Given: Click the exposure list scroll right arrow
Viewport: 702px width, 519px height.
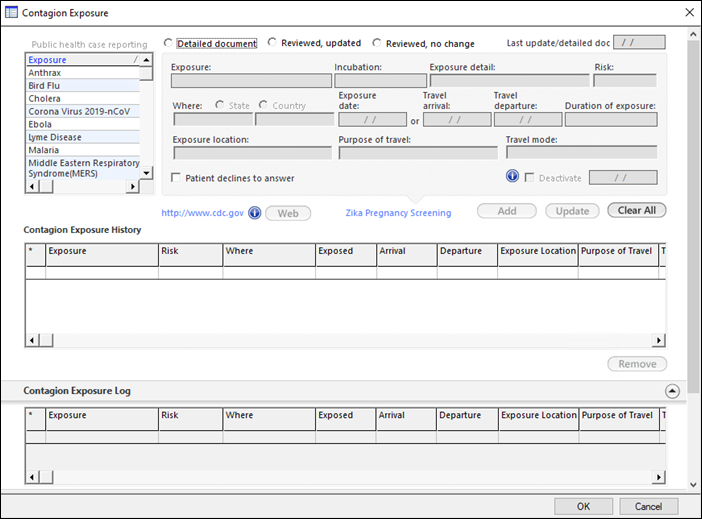Looking at the screenshot, I should coord(133,186).
